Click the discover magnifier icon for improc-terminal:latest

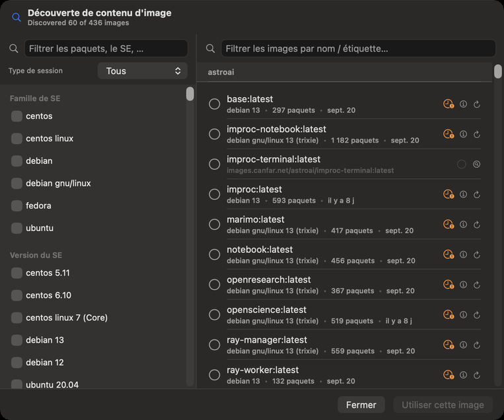[477, 164]
